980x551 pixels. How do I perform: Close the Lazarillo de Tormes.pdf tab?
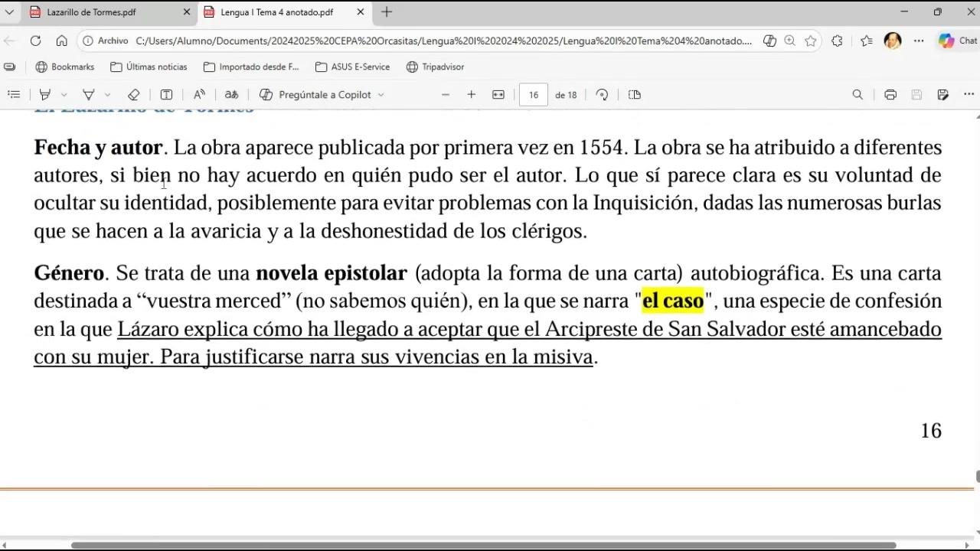tap(187, 12)
